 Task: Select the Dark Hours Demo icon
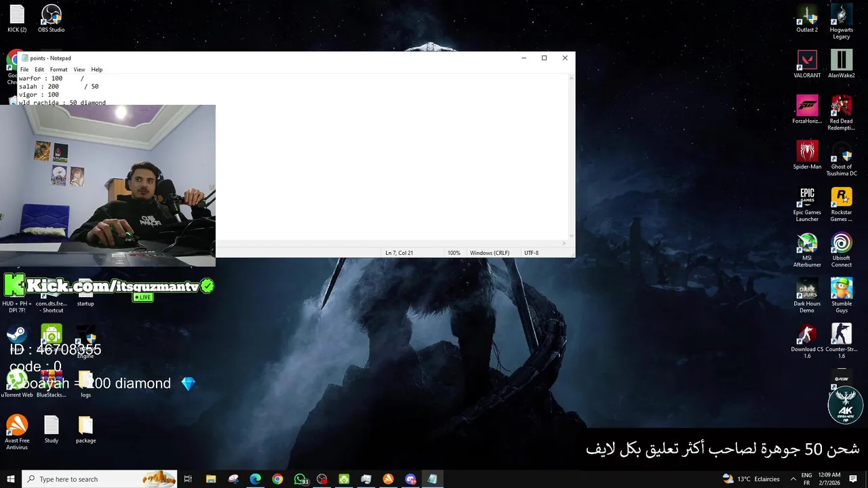click(x=807, y=295)
